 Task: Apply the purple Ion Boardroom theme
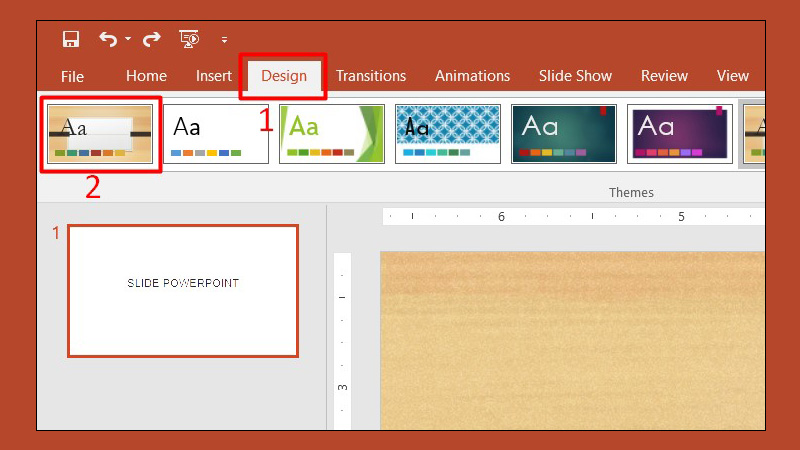(x=680, y=134)
